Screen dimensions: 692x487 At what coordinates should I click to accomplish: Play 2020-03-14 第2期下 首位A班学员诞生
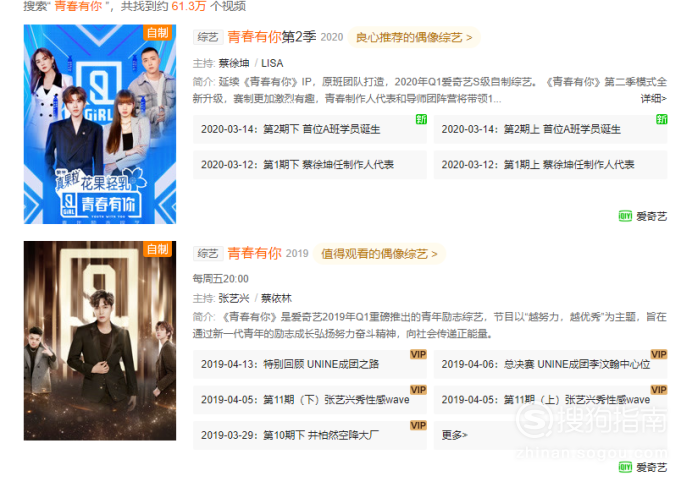pos(310,129)
